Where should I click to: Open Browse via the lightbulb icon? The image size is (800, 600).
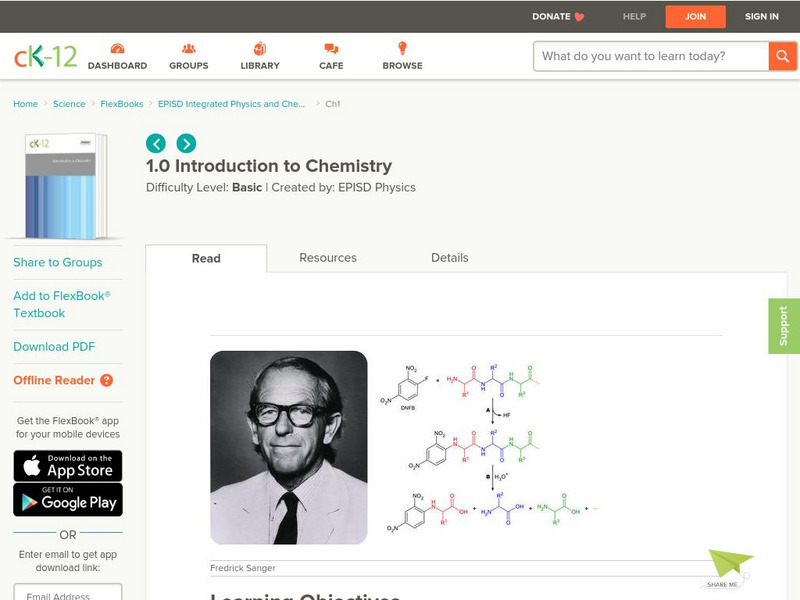click(402, 45)
